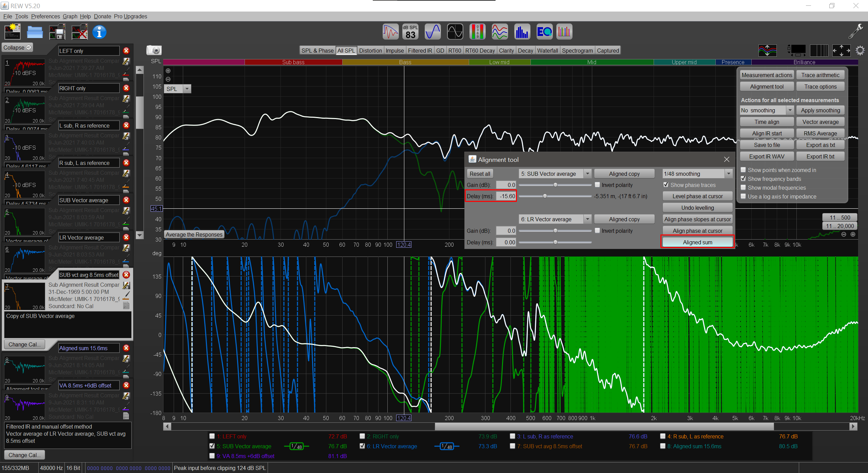Screen dimensions: 868x473
Task: Switch to the Waterfall tab
Action: [547, 51]
